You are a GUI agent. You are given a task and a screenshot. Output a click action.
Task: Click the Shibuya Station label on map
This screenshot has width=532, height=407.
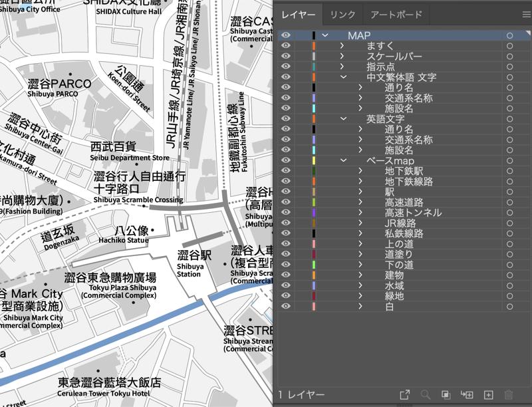tap(190, 270)
